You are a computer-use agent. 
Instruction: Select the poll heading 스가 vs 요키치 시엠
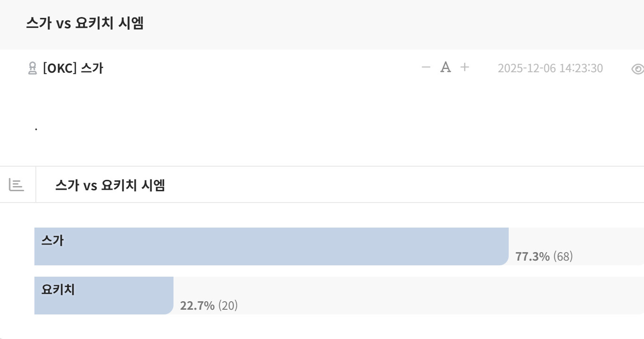110,185
